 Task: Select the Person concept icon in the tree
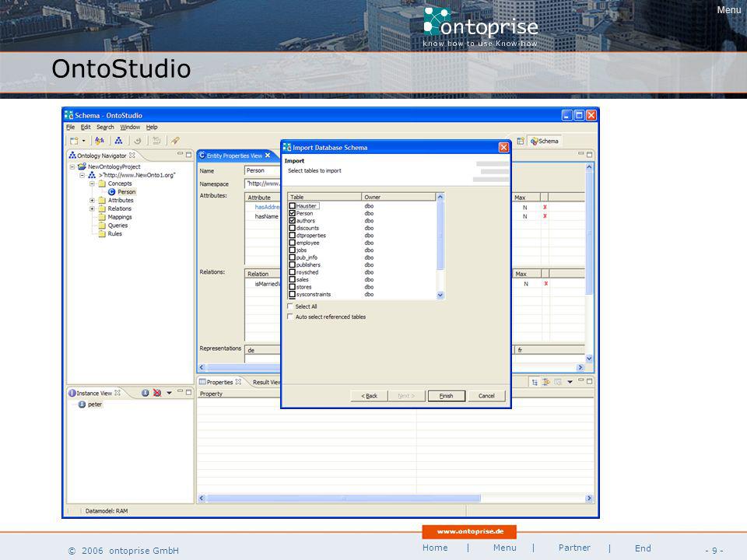point(111,192)
